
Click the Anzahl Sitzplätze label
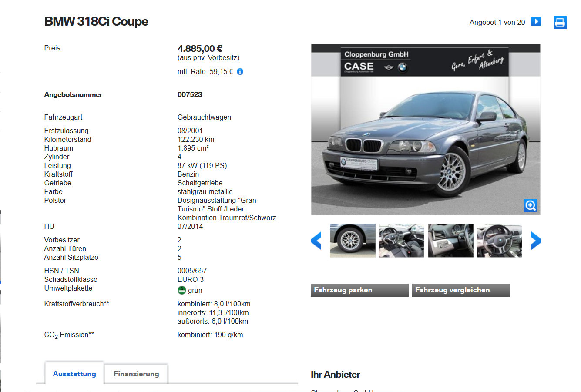click(71, 257)
